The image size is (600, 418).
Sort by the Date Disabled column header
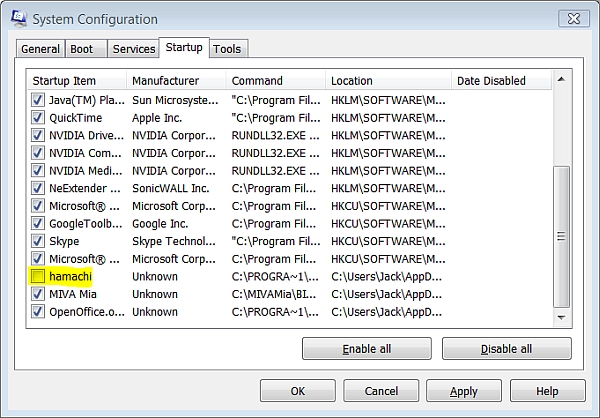[502, 81]
